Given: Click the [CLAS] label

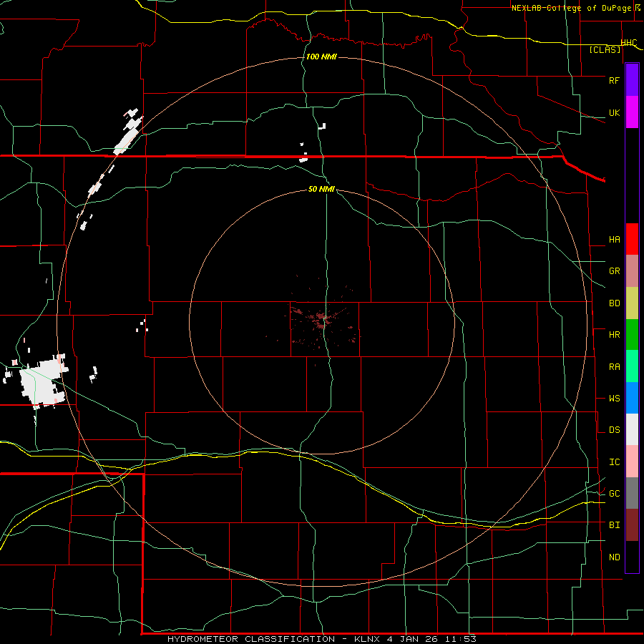Looking at the screenshot, I should (x=605, y=50).
